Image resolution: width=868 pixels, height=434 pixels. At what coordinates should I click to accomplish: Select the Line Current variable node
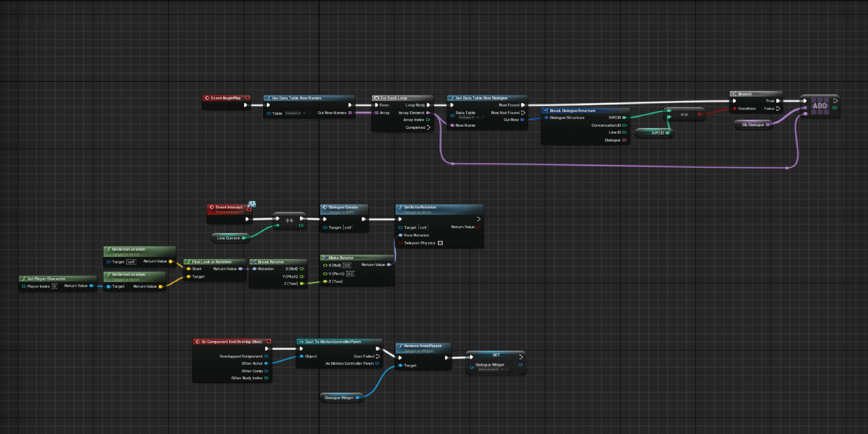[231, 238]
